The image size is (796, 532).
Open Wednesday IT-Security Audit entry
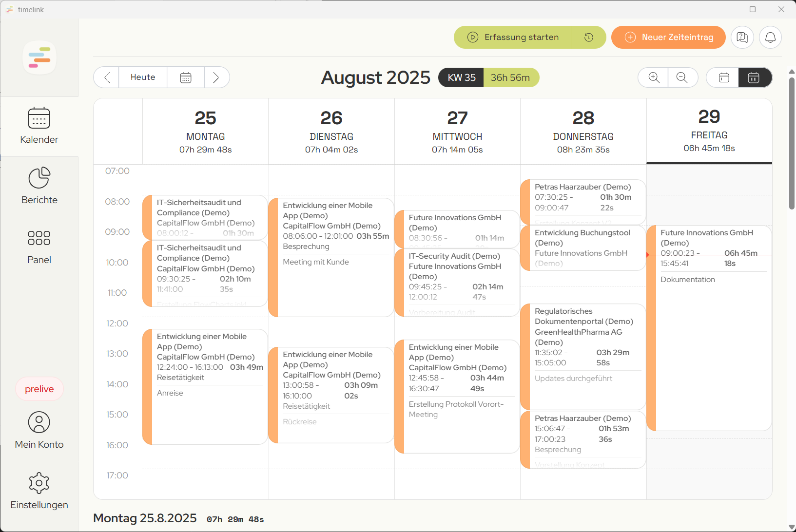[x=457, y=283]
